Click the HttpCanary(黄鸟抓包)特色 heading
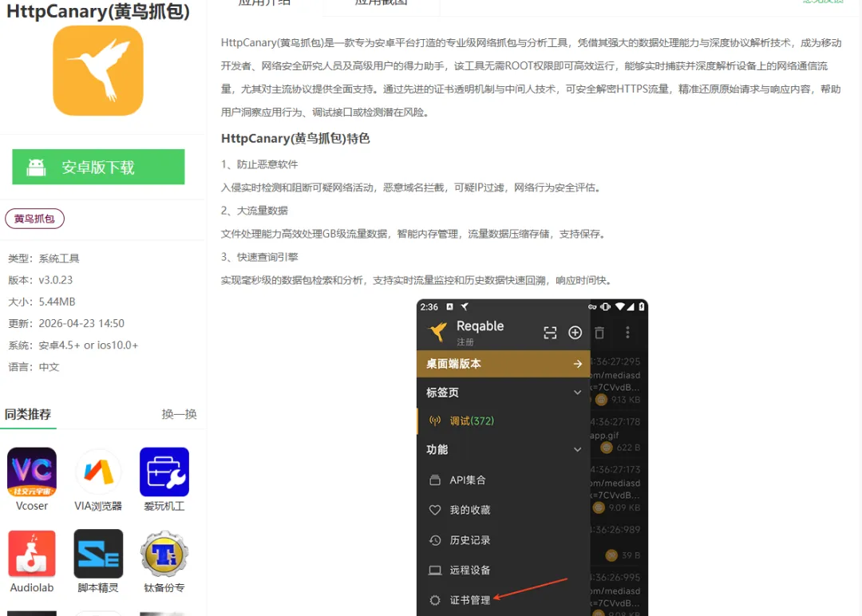The height and width of the screenshot is (616, 862). pyautogui.click(x=295, y=139)
